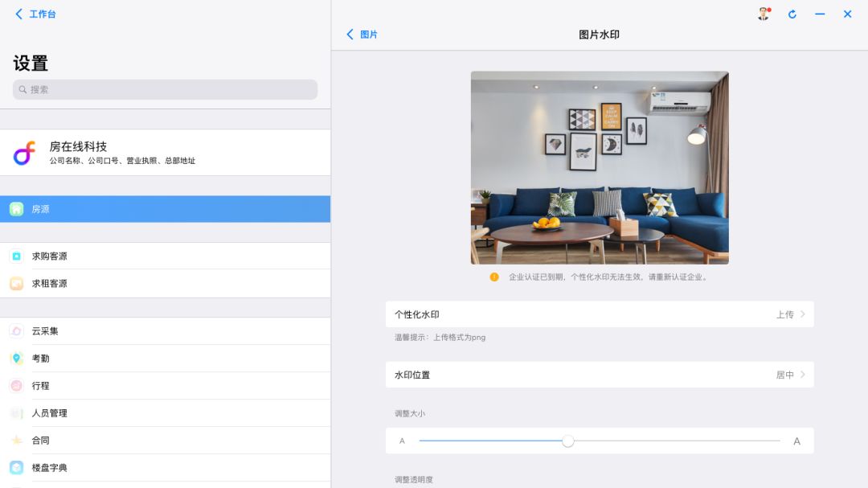Open the 求租客源 icon entry

pos(17,283)
